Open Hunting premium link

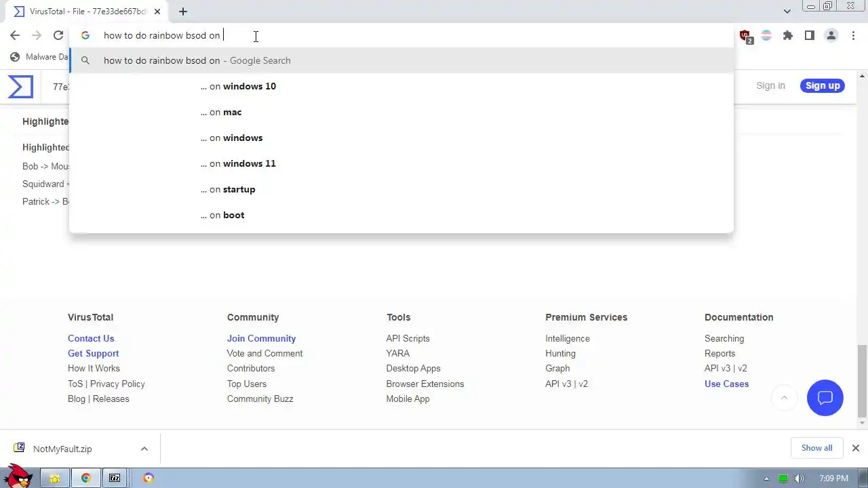click(x=560, y=353)
